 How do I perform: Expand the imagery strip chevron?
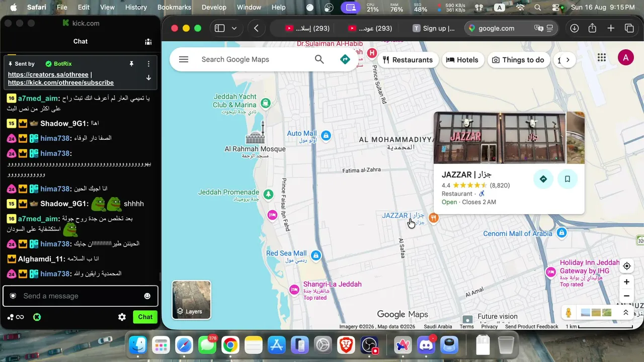[x=625, y=313]
